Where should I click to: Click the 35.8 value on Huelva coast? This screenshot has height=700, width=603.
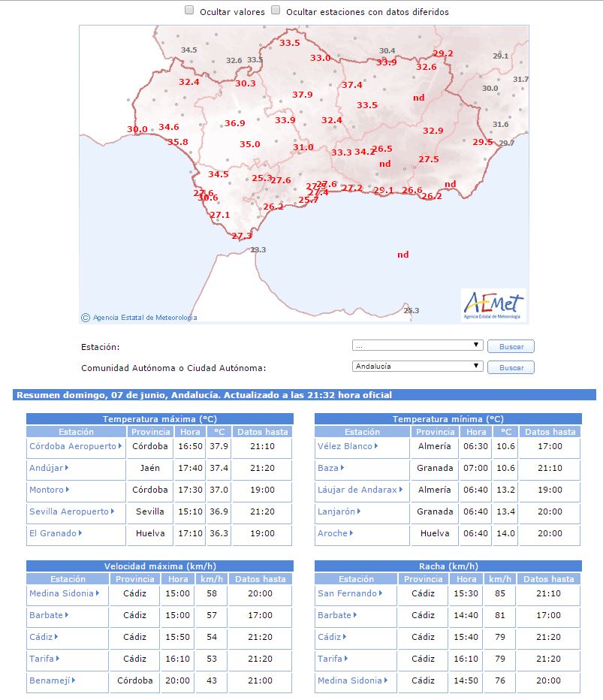178,142
